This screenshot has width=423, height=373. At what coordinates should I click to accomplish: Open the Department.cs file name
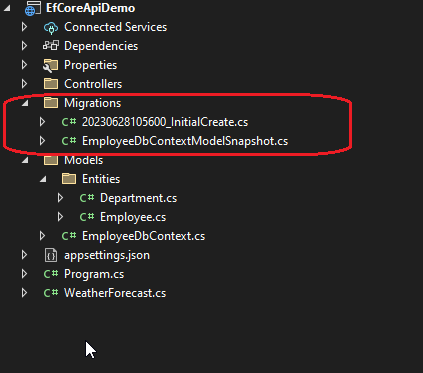(138, 198)
